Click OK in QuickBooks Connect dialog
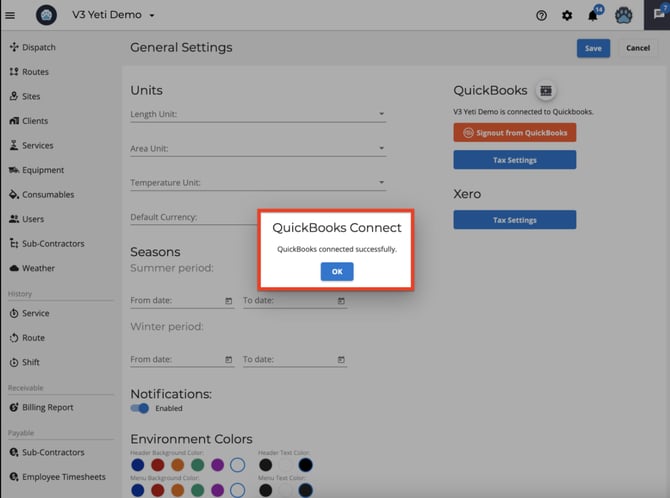670x498 pixels. point(337,272)
